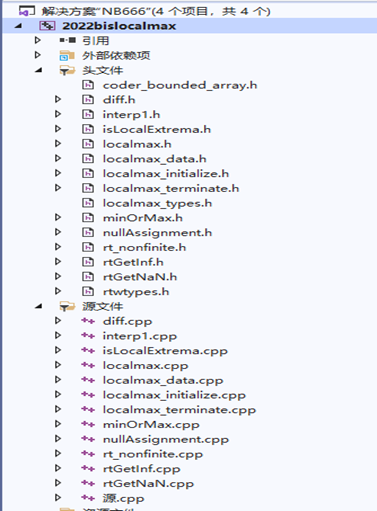This screenshot has width=377, height=511.
Task: Select isLocalExtrema.h file name
Action: (157, 129)
